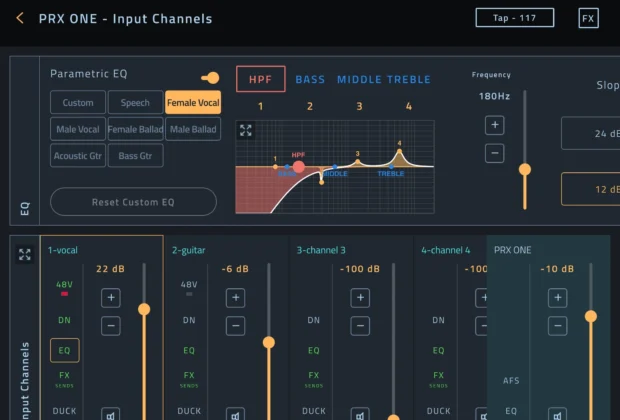620x420 pixels.
Task: Click the 1-vocal fader handle
Action: pos(144,309)
